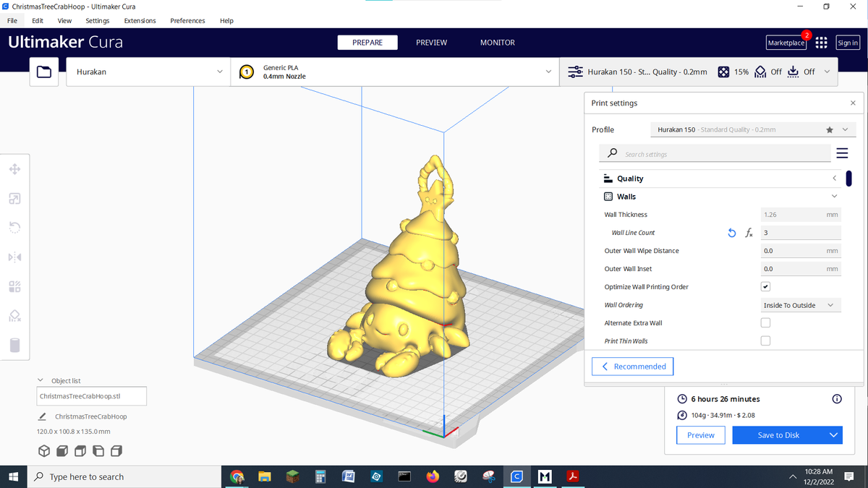Switch to the PREVIEW tab
Screen dimensions: 868x488
pyautogui.click(x=431, y=43)
